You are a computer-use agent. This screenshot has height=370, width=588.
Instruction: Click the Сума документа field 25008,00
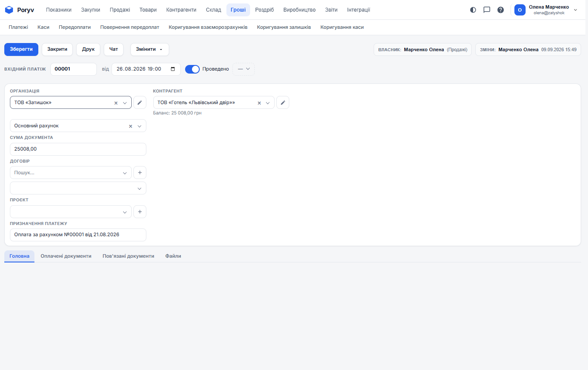[x=78, y=149]
